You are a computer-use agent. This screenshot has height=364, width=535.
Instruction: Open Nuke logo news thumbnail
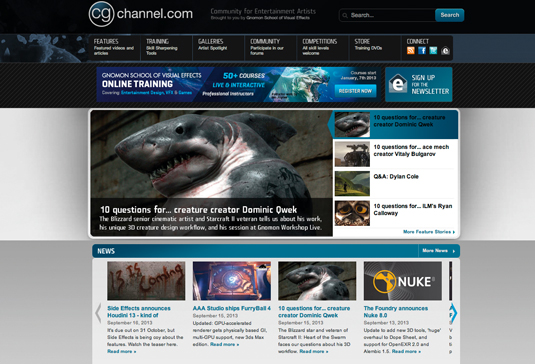coord(403,281)
